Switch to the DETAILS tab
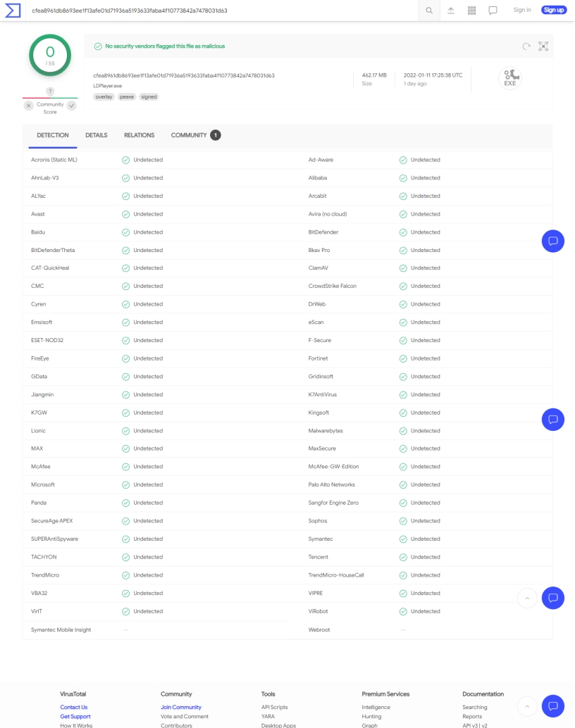 click(x=97, y=135)
